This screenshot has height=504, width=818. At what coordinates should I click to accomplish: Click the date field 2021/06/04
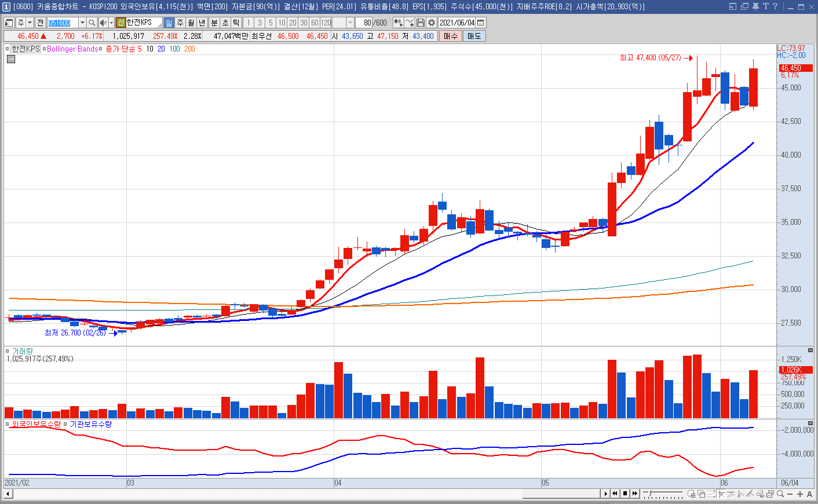coord(457,23)
